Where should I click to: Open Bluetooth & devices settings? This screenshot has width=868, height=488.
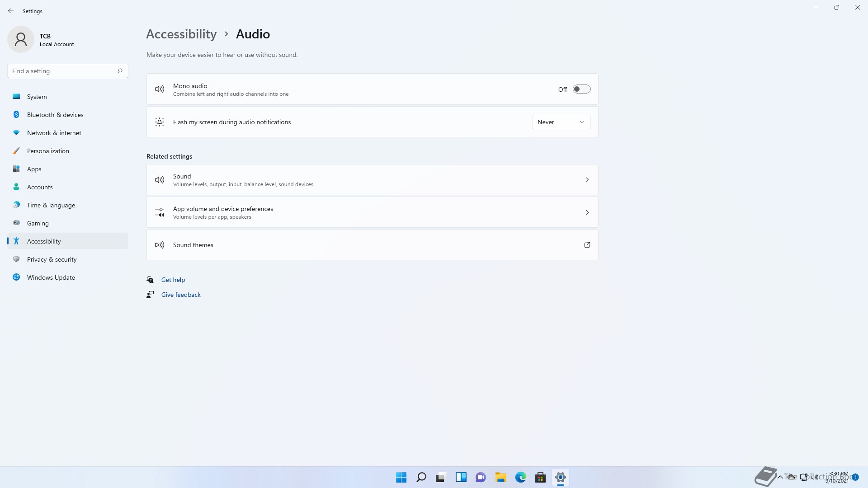coord(68,115)
